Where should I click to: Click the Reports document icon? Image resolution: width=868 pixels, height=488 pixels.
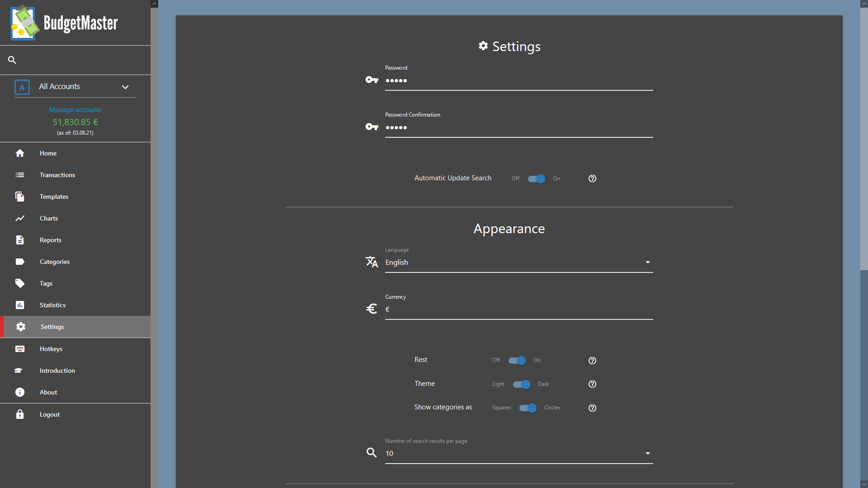click(20, 240)
